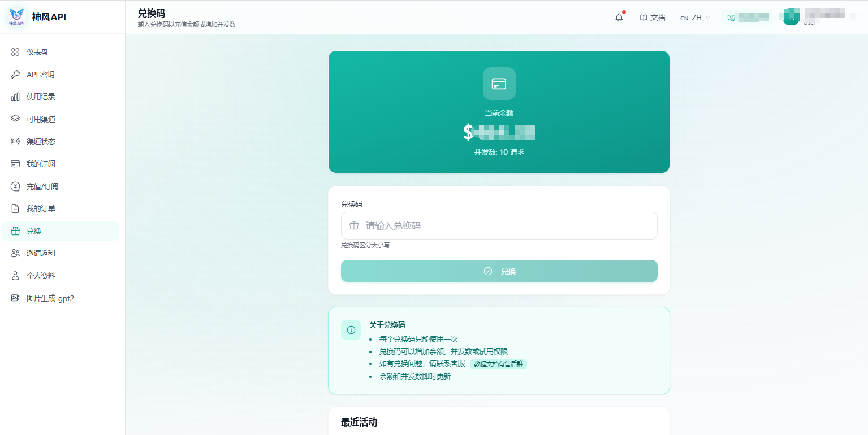Open the 仪表盘 dashboard icon
The height and width of the screenshot is (435, 868).
(15, 52)
